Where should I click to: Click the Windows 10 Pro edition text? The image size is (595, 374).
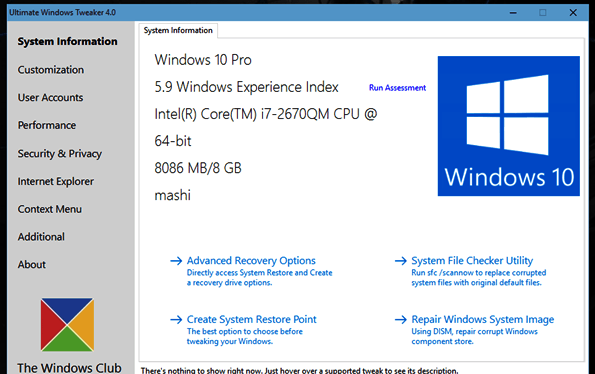[x=203, y=60]
